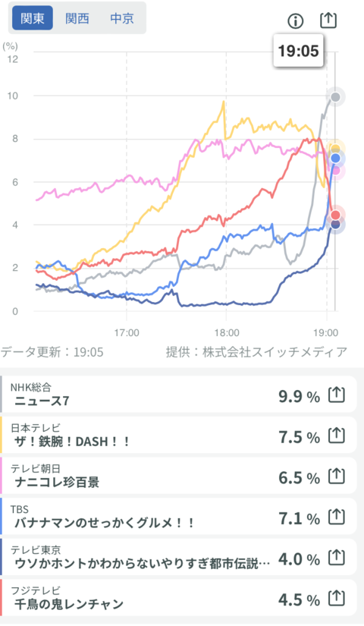The width and height of the screenshot is (364, 626).
Task: Open the NHK総合 ニュース7 row
Action: click(178, 394)
